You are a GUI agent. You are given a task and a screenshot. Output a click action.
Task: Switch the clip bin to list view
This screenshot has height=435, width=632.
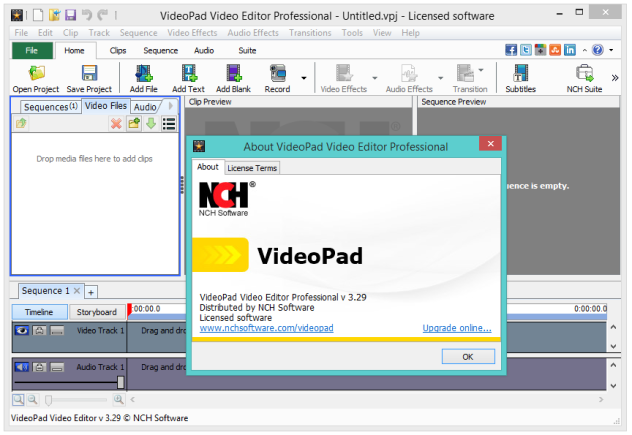click(x=169, y=123)
